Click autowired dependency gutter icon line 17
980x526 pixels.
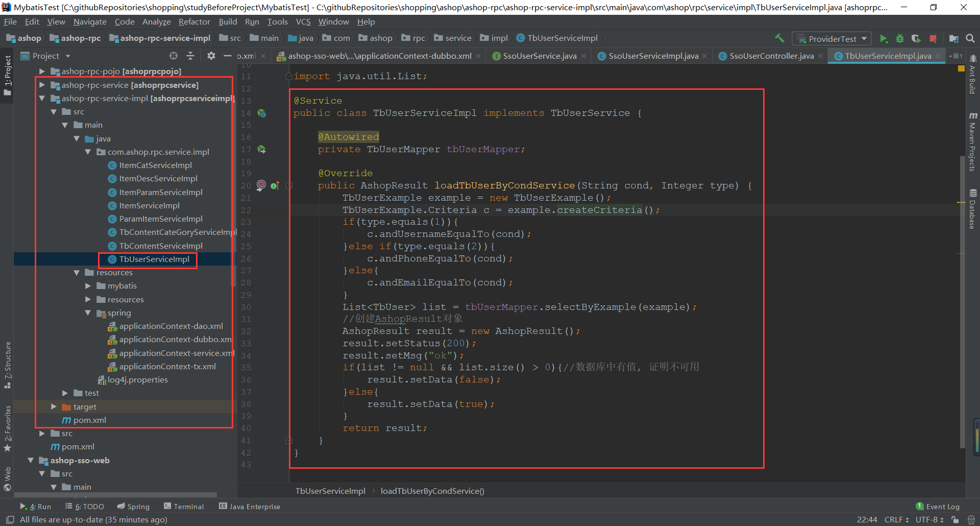pyautogui.click(x=262, y=150)
